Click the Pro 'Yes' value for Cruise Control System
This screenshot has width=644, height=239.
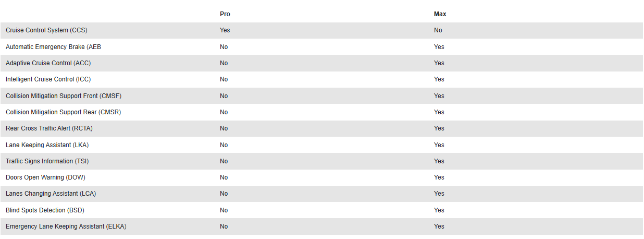225,30
